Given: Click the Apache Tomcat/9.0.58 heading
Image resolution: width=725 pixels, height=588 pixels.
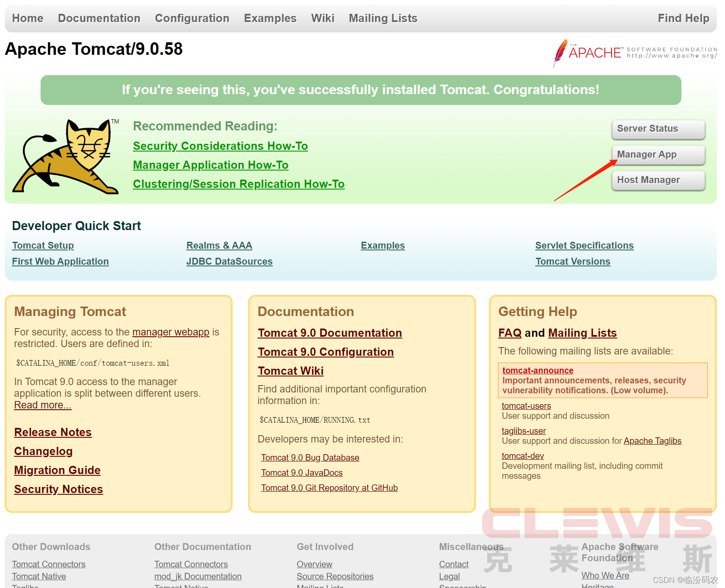Looking at the screenshot, I should point(94,49).
